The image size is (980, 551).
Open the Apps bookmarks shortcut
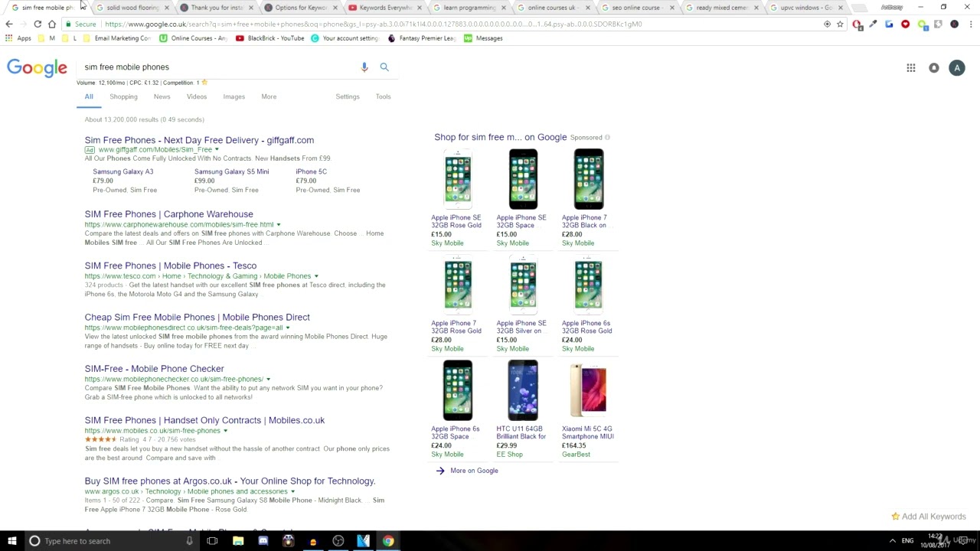pos(18,38)
